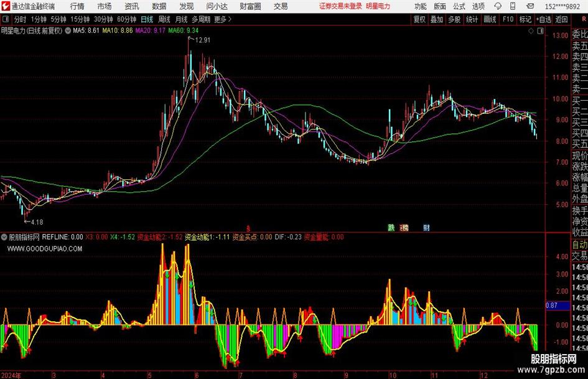Open F10 company info
This screenshot has width=588, height=379.
[x=508, y=19]
